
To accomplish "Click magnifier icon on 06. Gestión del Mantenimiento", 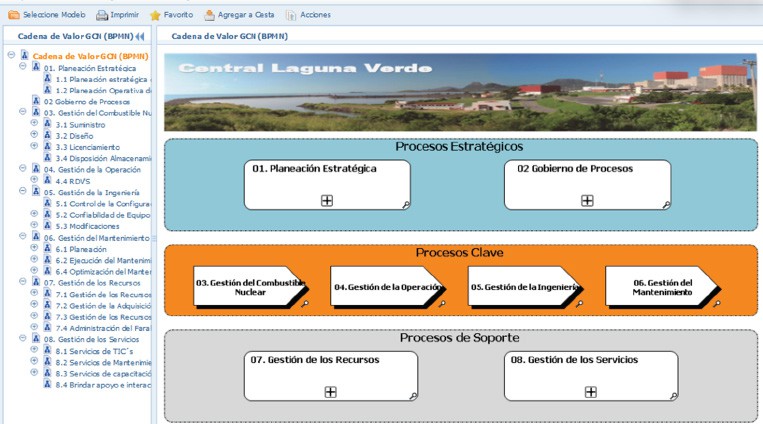I will click(717, 301).
